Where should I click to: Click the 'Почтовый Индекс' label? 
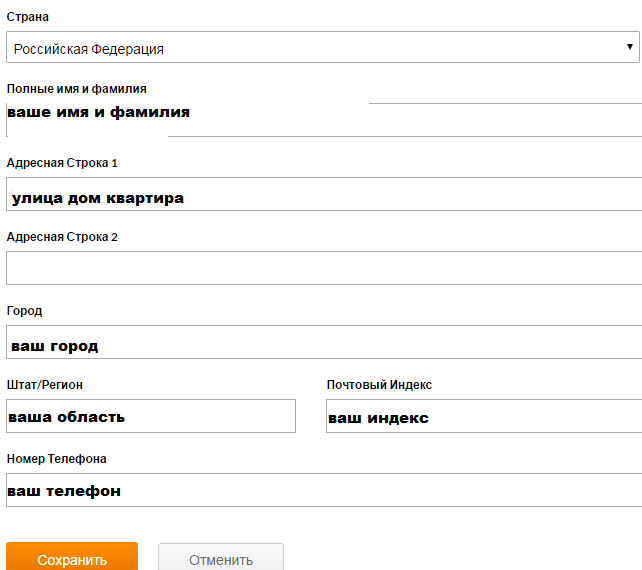379,385
